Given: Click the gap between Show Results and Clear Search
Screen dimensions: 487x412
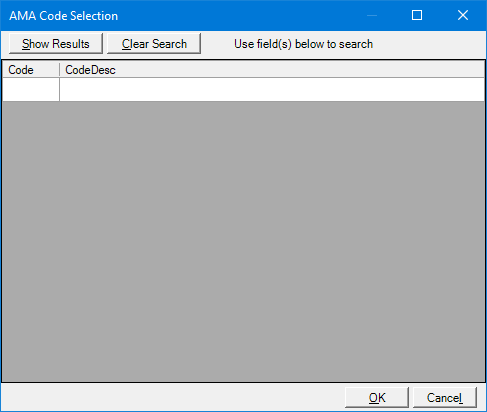Looking at the screenshot, I should 105,43.
